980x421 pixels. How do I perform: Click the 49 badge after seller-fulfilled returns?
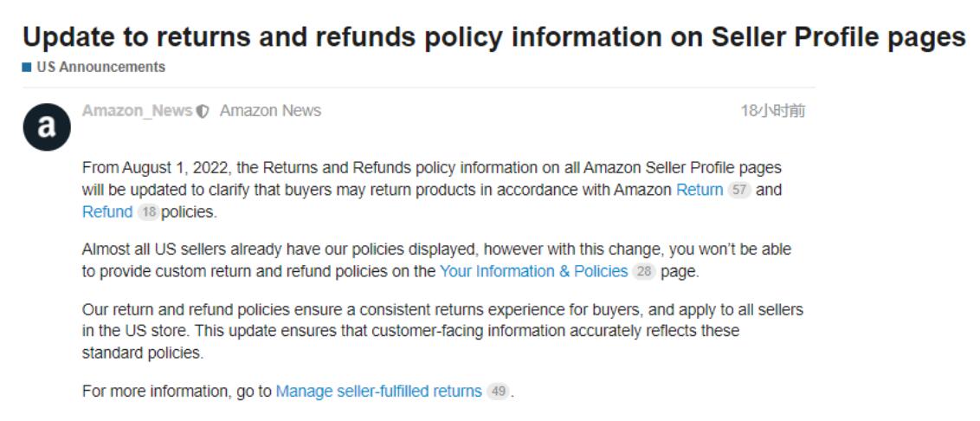point(497,392)
